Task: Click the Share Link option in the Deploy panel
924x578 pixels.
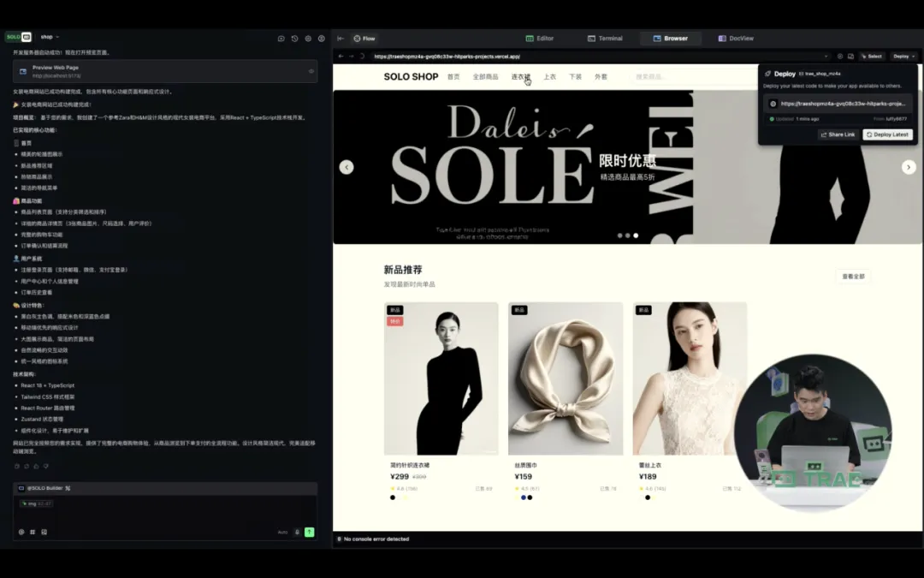Action: [x=838, y=134]
